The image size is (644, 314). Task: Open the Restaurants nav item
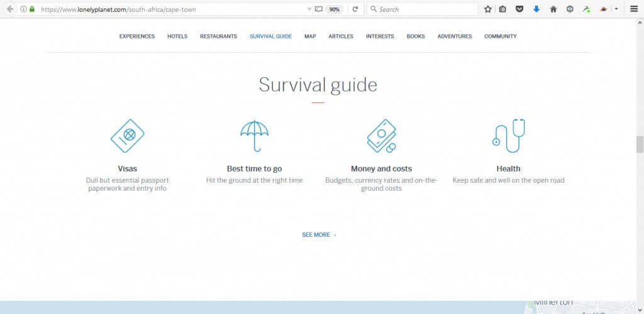coord(218,36)
